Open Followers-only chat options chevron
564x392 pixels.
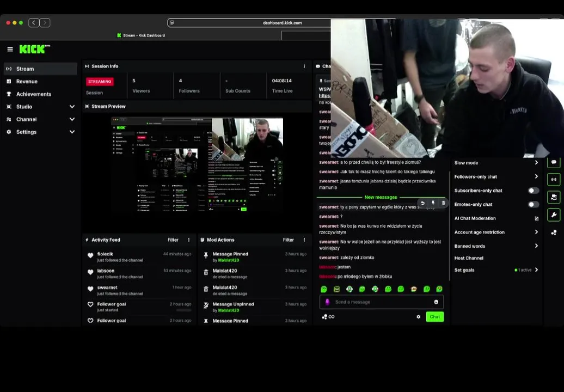coord(536,176)
